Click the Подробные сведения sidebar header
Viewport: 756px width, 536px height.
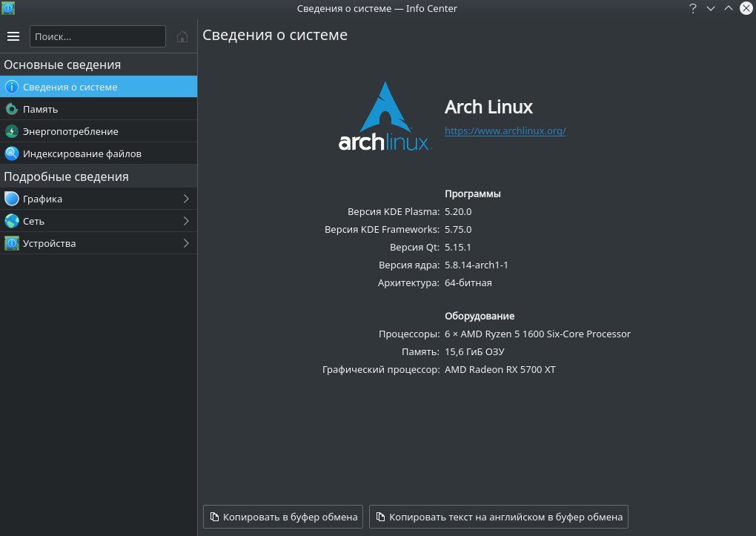(x=66, y=176)
